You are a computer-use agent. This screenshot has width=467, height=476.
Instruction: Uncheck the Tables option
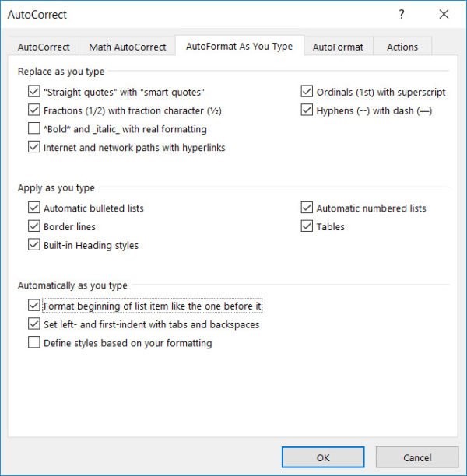(307, 226)
